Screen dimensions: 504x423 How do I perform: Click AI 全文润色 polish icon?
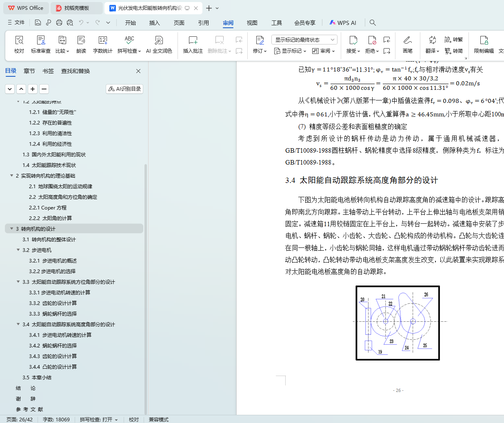tap(159, 40)
